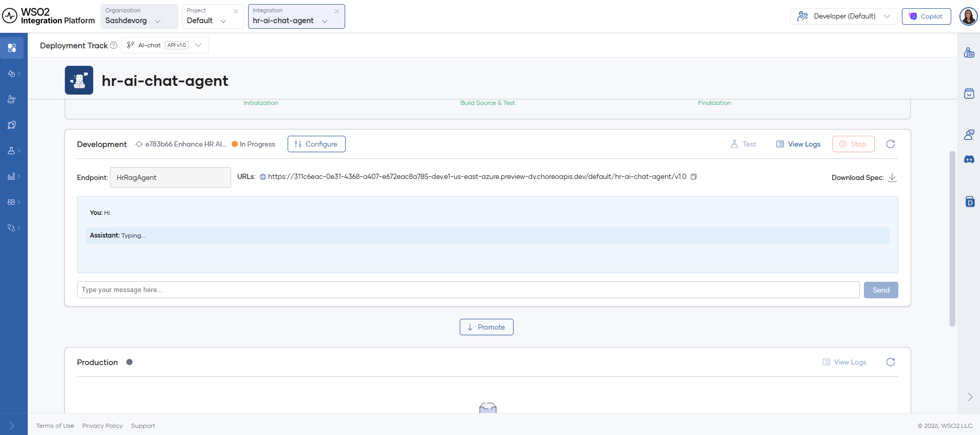The height and width of the screenshot is (435, 980).
Task: Click the Deployment Track help icon
Action: click(x=114, y=45)
